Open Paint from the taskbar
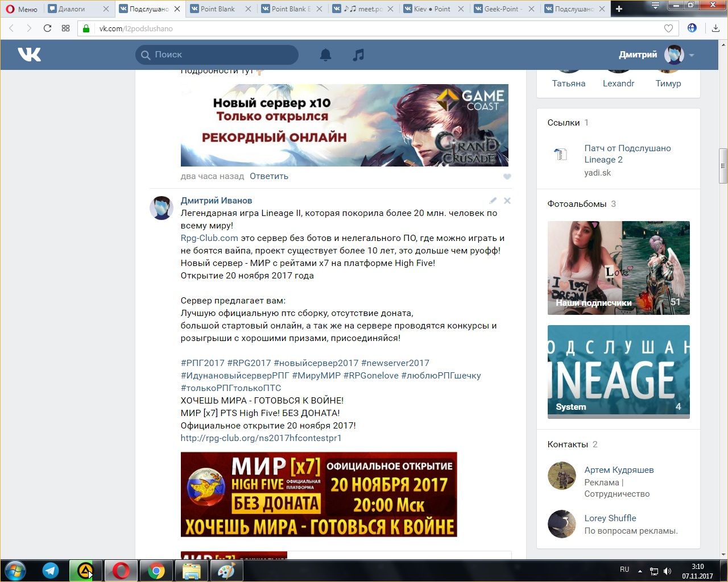The height and width of the screenshot is (582, 728). [226, 571]
